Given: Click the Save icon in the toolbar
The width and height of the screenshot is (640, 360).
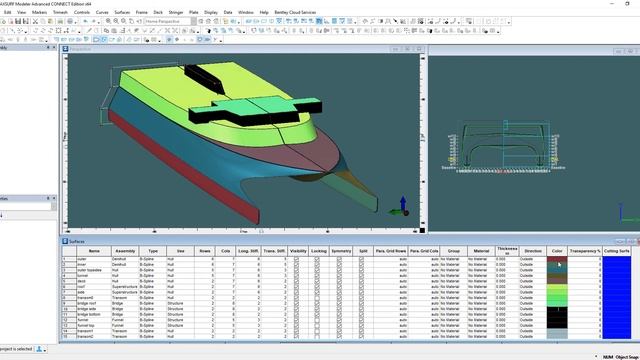Looking at the screenshot, I should (18, 21).
